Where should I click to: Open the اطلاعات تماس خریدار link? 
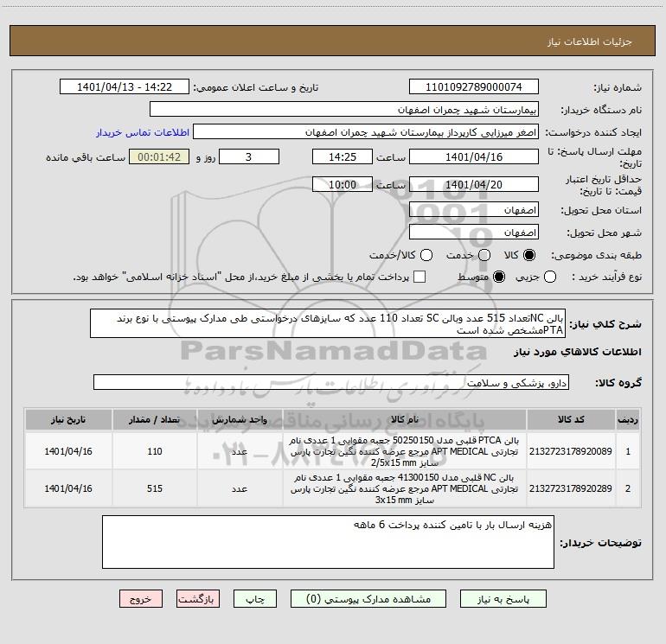click(143, 132)
